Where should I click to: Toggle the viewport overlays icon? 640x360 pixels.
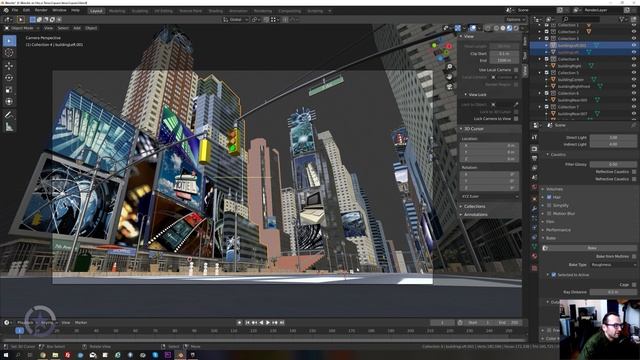click(x=473, y=28)
